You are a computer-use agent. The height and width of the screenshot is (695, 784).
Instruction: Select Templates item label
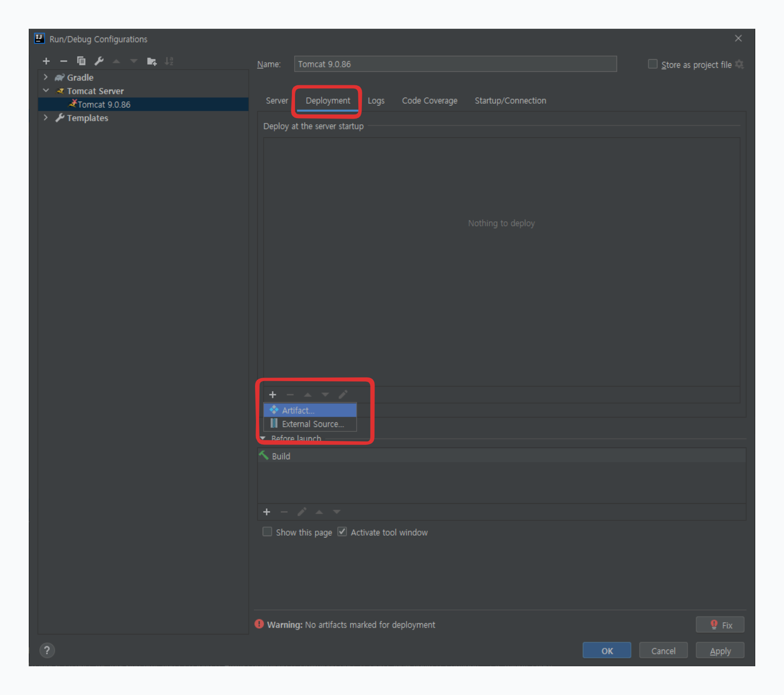(88, 118)
